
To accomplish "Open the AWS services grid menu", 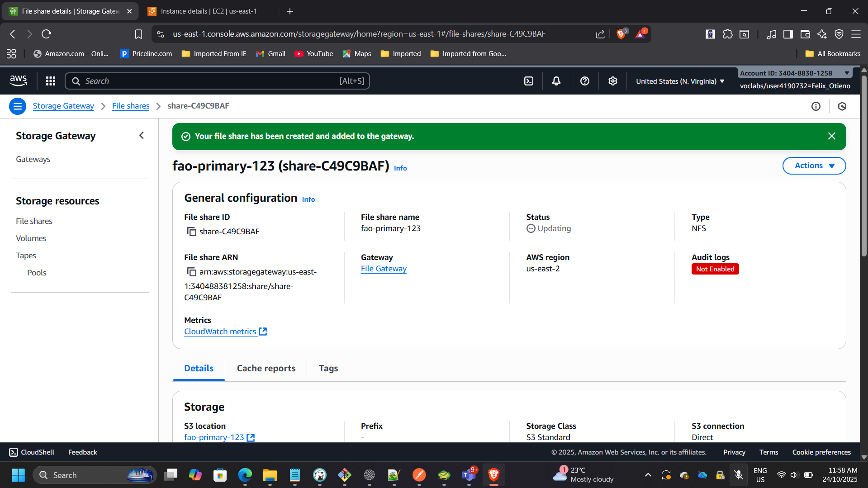I will point(50,81).
